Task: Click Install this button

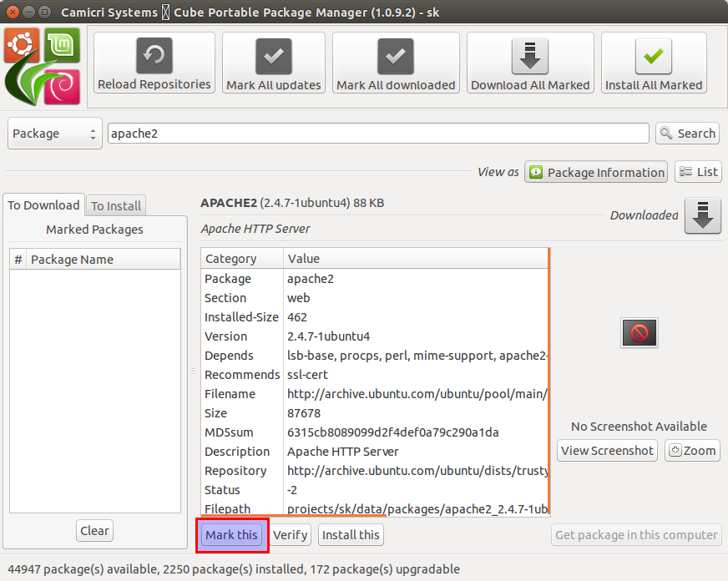Action: (351, 535)
